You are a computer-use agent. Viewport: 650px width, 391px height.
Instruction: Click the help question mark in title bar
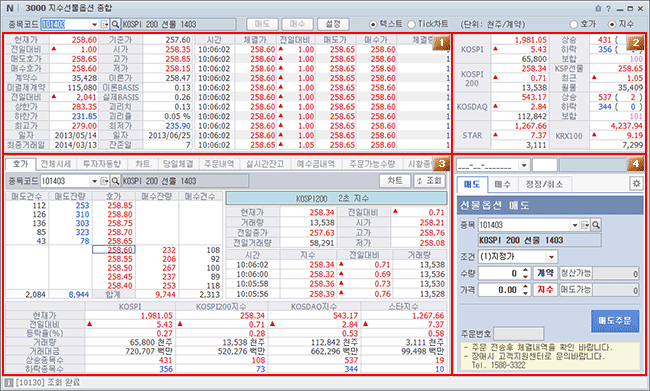pyautogui.click(x=609, y=8)
